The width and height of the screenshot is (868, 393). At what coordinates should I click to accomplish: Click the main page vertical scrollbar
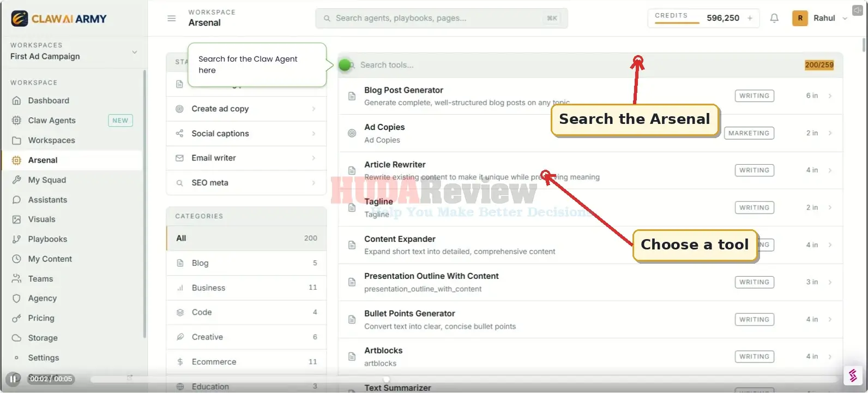coord(864,45)
